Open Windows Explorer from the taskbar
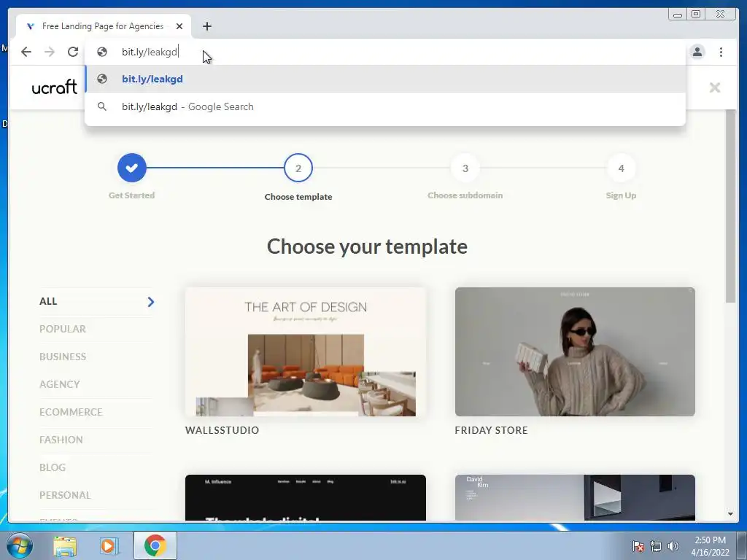The height and width of the screenshot is (560, 747). [65, 545]
